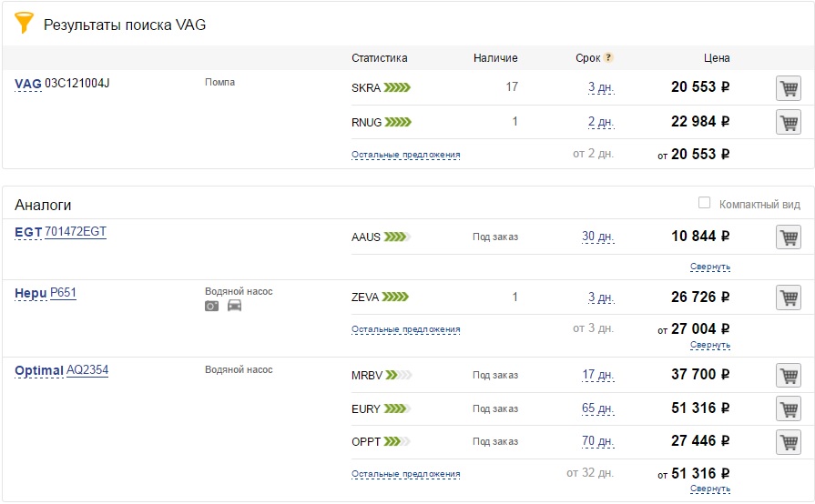Screen dimensions: 815x504
Task: Expand Остальные предложения for Hepu P651
Action: coord(405,329)
